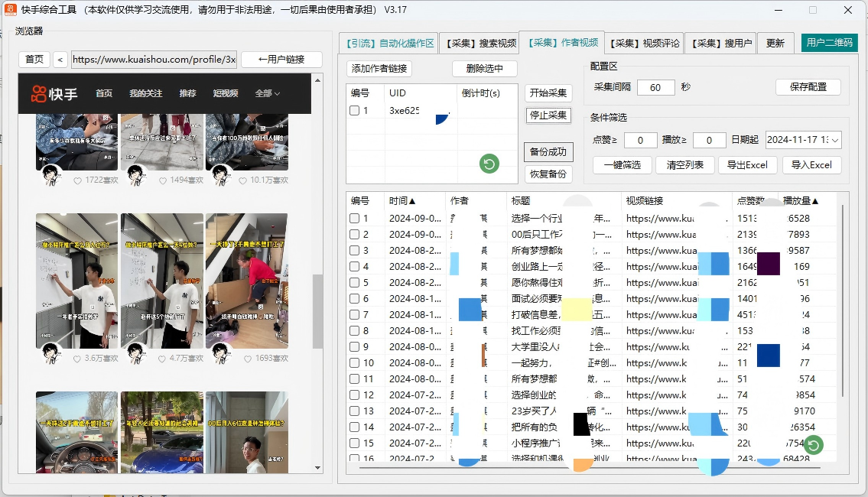This screenshot has height=497, width=868.
Task: Enable checkbox for video row 7
Action: 354,315
